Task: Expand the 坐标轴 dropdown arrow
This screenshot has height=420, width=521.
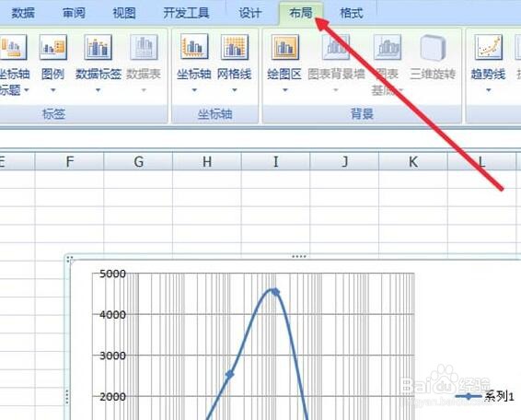Action: tap(194, 89)
